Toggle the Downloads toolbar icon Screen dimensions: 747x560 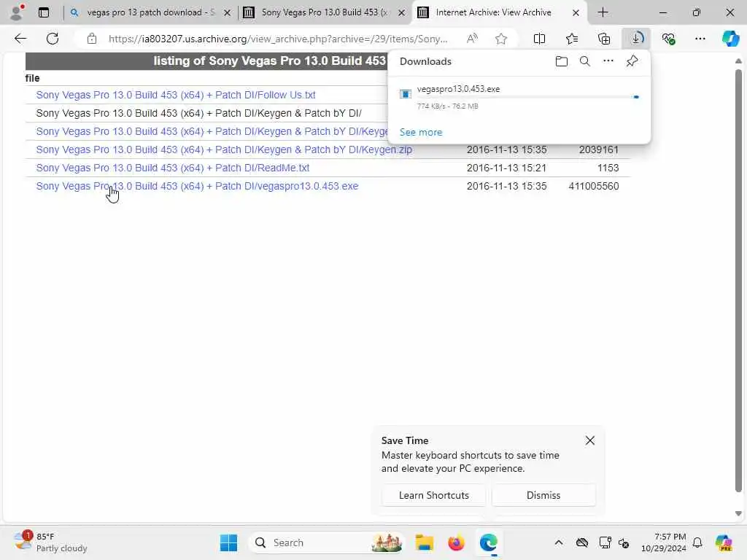pyautogui.click(x=636, y=39)
